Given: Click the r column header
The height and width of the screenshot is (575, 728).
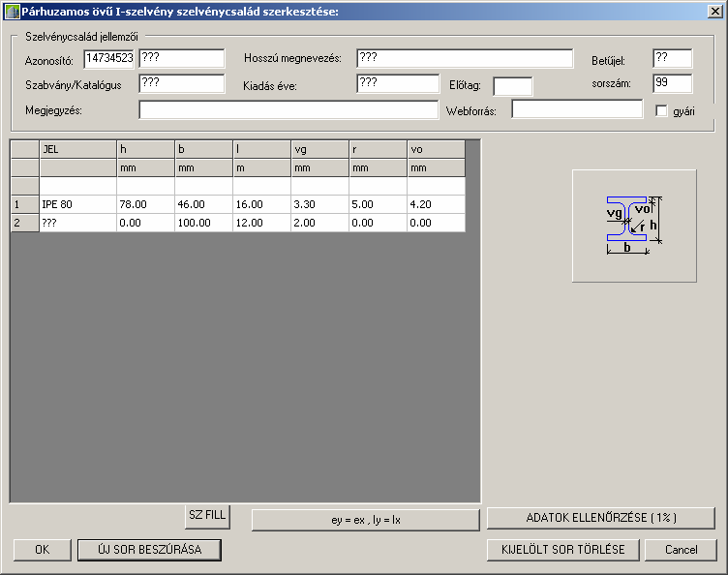Looking at the screenshot, I should coord(378,149).
